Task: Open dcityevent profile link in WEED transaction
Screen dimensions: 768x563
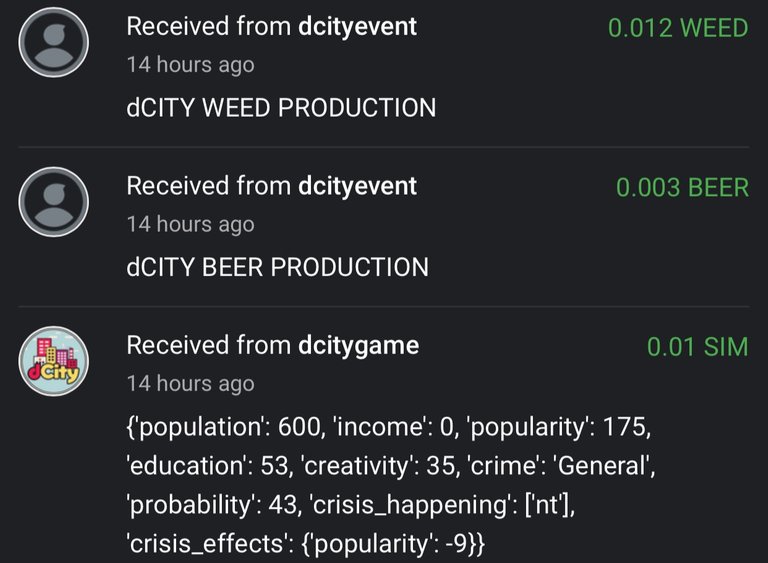Action: [x=358, y=26]
